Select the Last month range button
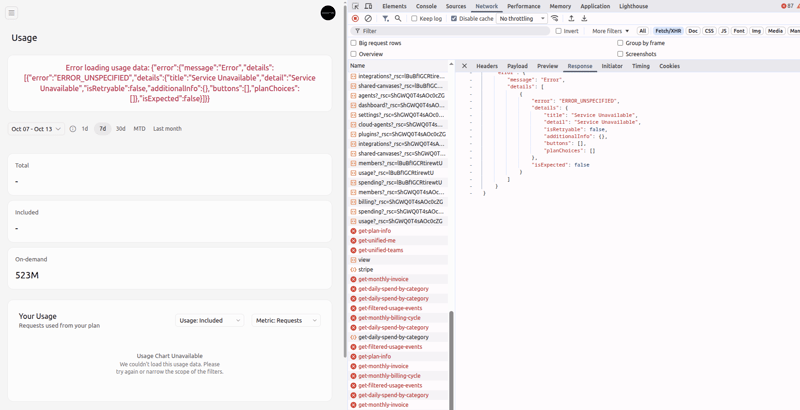Image resolution: width=800 pixels, height=410 pixels. pyautogui.click(x=167, y=129)
